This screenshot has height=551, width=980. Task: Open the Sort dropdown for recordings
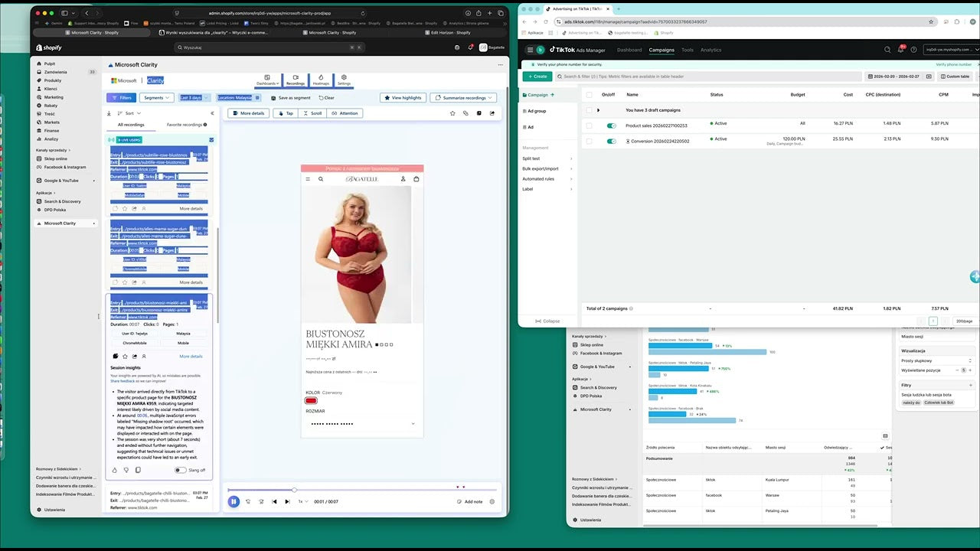tap(129, 112)
